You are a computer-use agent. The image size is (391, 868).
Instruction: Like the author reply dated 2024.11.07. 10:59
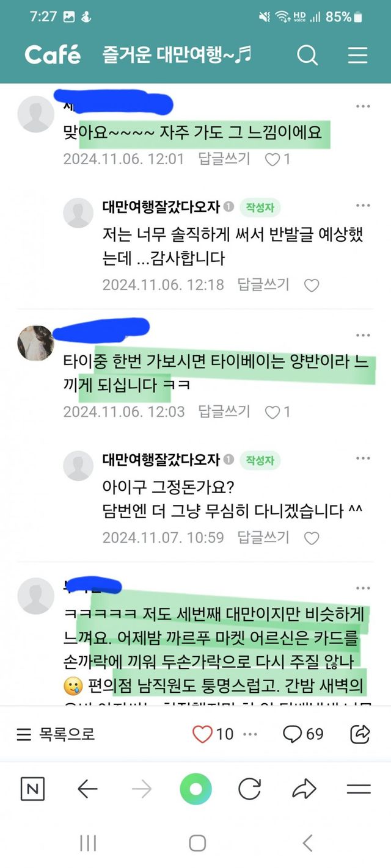312,538
